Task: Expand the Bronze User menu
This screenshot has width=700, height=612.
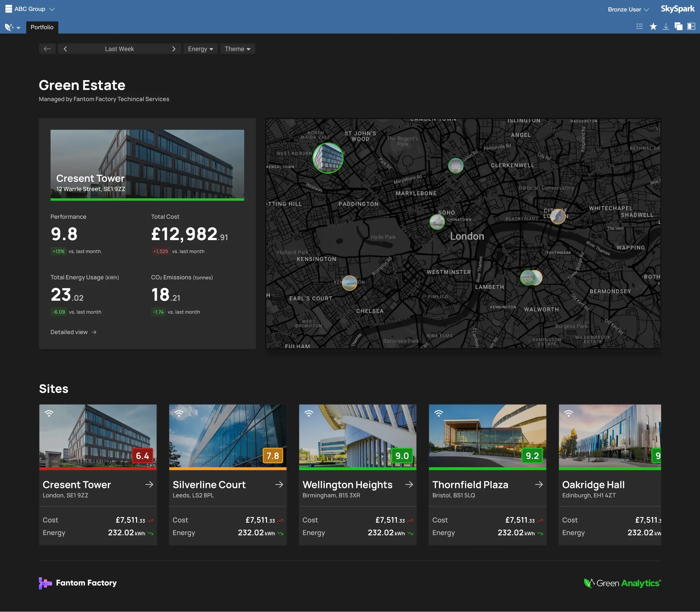Action: click(x=628, y=9)
